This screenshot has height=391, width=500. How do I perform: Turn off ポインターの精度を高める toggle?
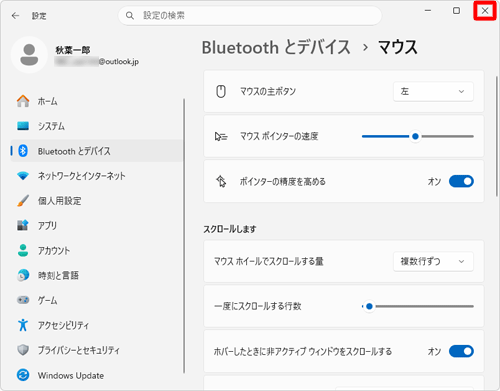[461, 181]
